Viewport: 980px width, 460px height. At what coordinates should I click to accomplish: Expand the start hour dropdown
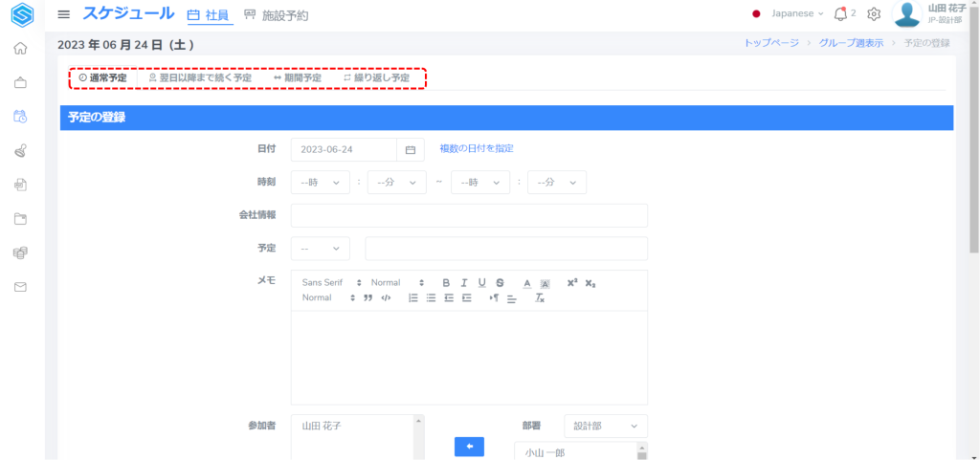click(320, 183)
